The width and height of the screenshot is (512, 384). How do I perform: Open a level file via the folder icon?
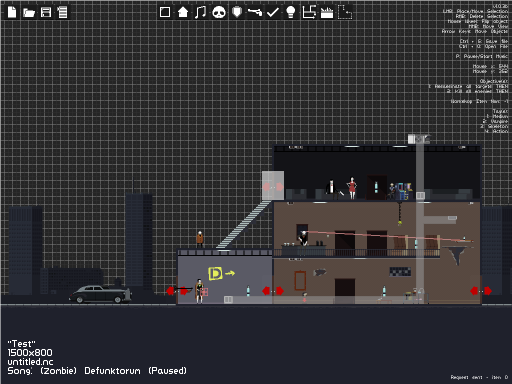pos(29,13)
